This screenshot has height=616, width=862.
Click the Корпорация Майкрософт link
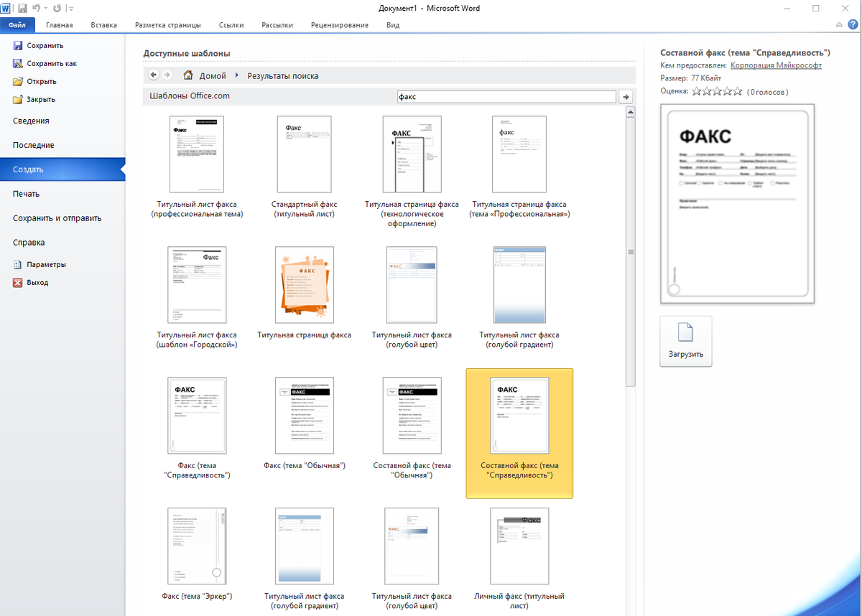(x=776, y=65)
